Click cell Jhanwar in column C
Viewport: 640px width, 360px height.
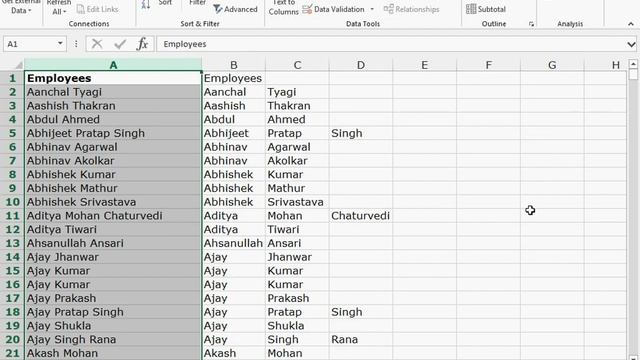tap(297, 257)
